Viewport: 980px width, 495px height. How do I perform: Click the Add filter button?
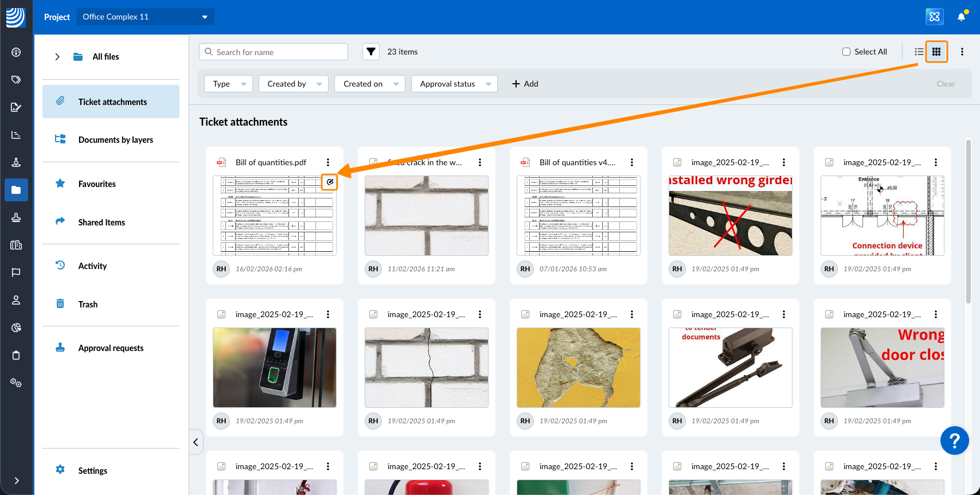525,84
